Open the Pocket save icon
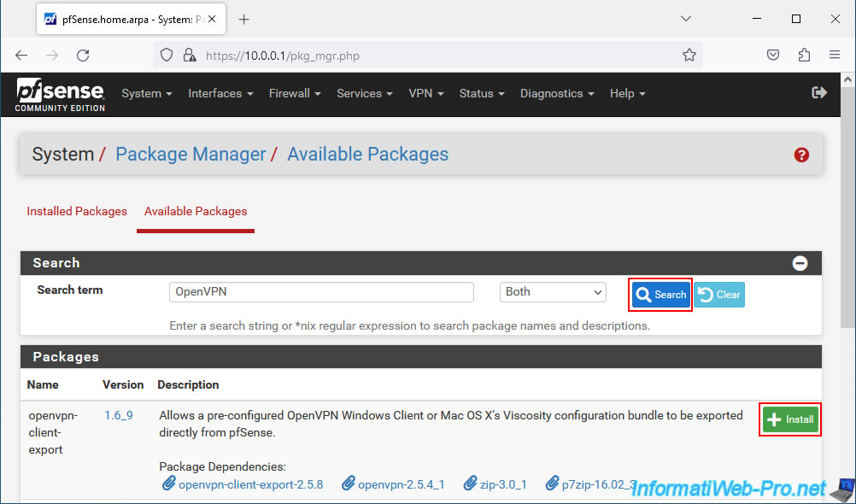The width and height of the screenshot is (856, 504). [773, 56]
